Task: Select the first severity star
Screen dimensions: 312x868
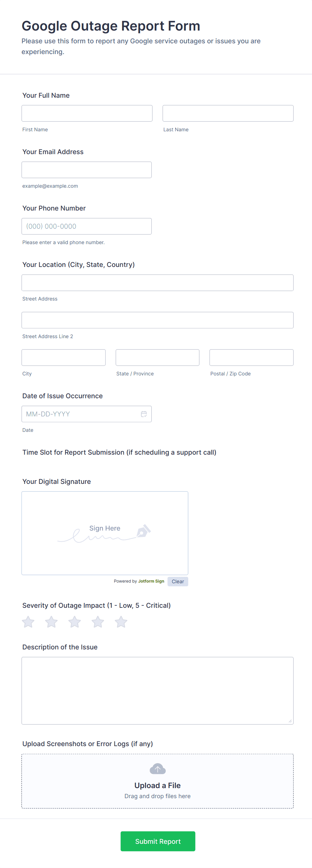Action: point(28,622)
